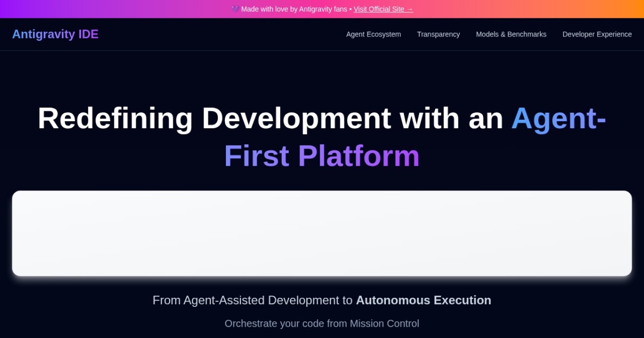644x338 pixels.
Task: Click the IDE wordmark next to Antigravity
Action: click(x=88, y=34)
